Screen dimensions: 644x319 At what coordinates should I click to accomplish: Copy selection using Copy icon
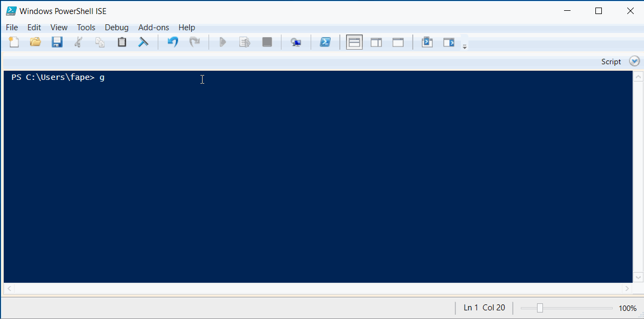point(100,42)
